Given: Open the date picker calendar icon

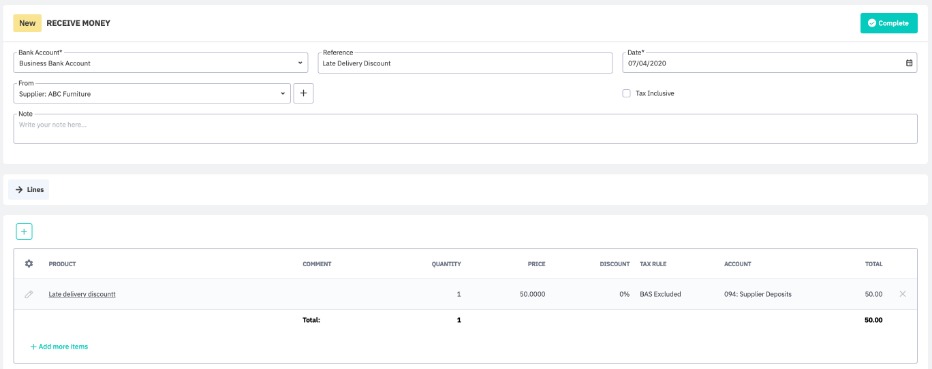Looking at the screenshot, I should pyautogui.click(x=909, y=63).
